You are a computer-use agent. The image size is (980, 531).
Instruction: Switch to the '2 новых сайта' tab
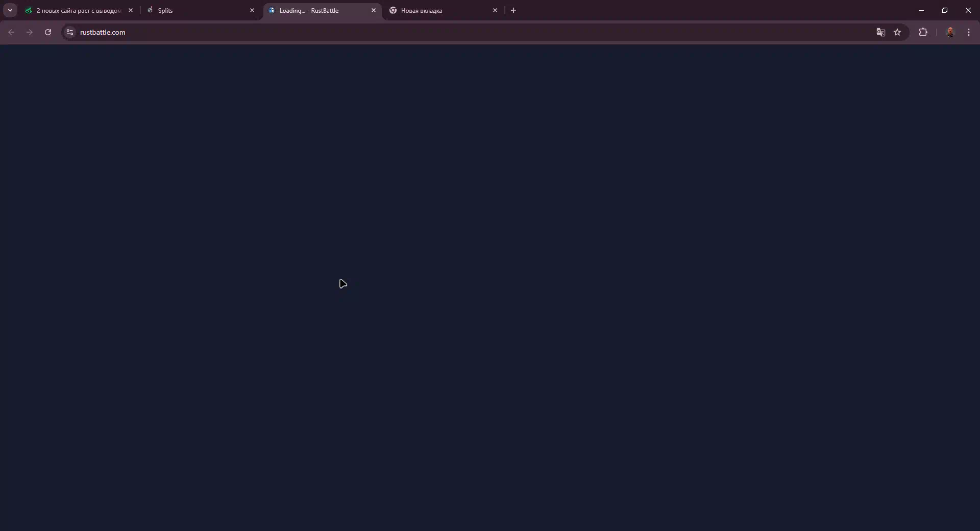pyautogui.click(x=79, y=10)
